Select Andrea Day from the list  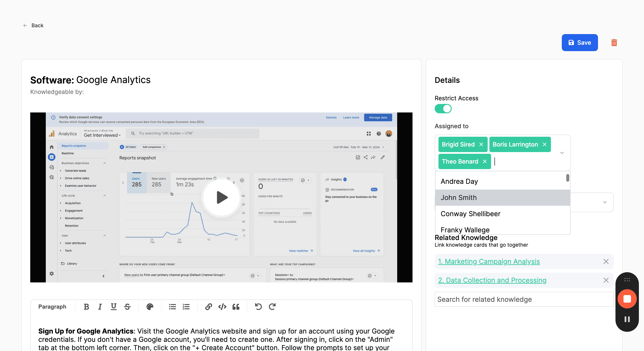503,181
